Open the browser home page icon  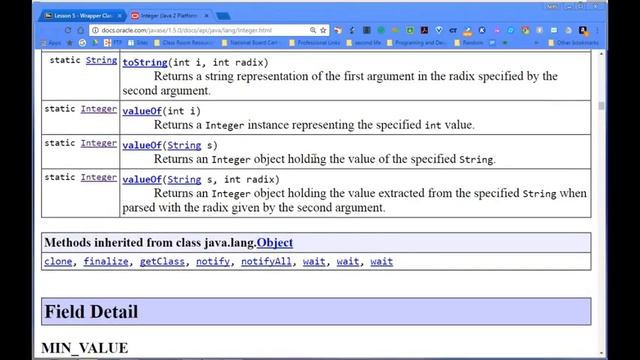click(x=80, y=30)
